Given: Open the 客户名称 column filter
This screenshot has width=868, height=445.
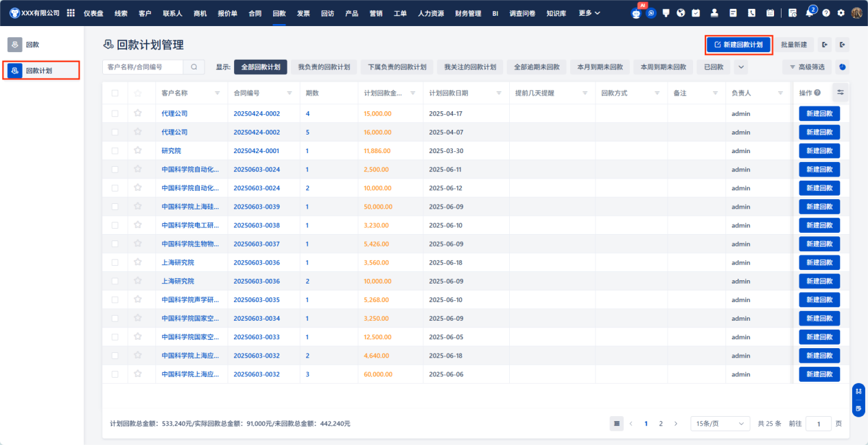Looking at the screenshot, I should pyautogui.click(x=218, y=93).
